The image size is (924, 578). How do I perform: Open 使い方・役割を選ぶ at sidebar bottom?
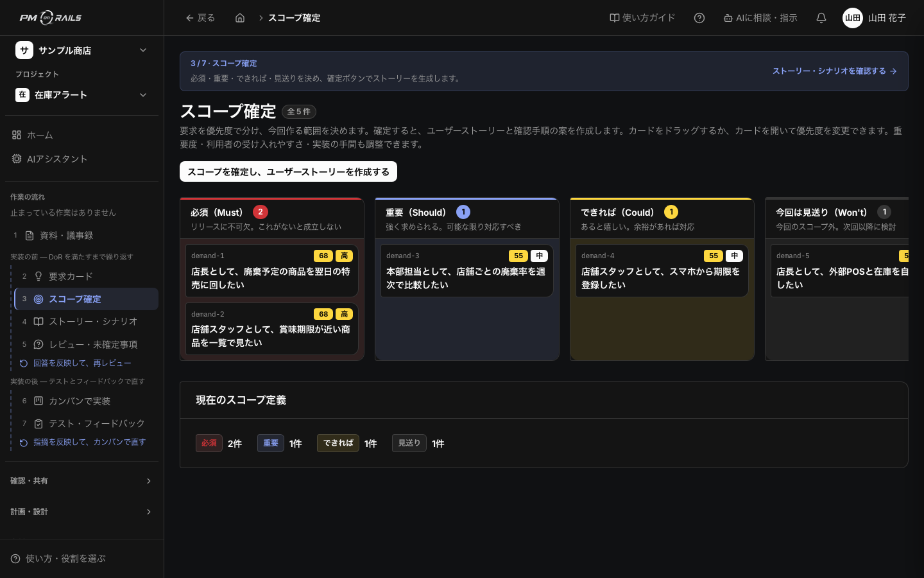click(x=81, y=559)
